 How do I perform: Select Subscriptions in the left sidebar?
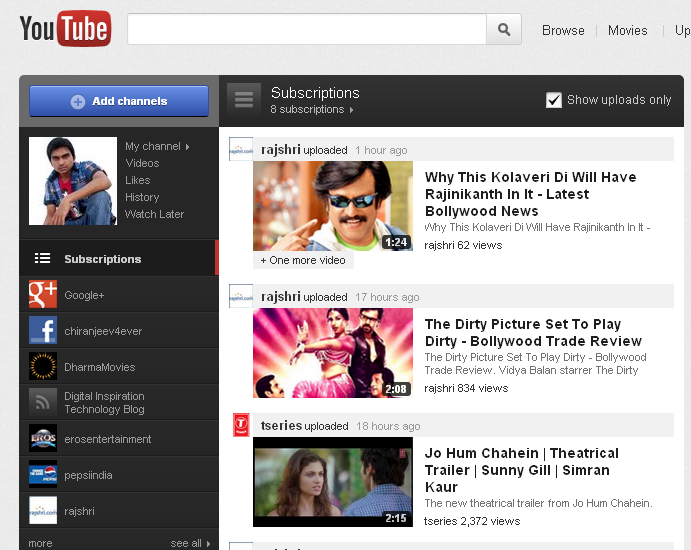pyautogui.click(x=119, y=258)
